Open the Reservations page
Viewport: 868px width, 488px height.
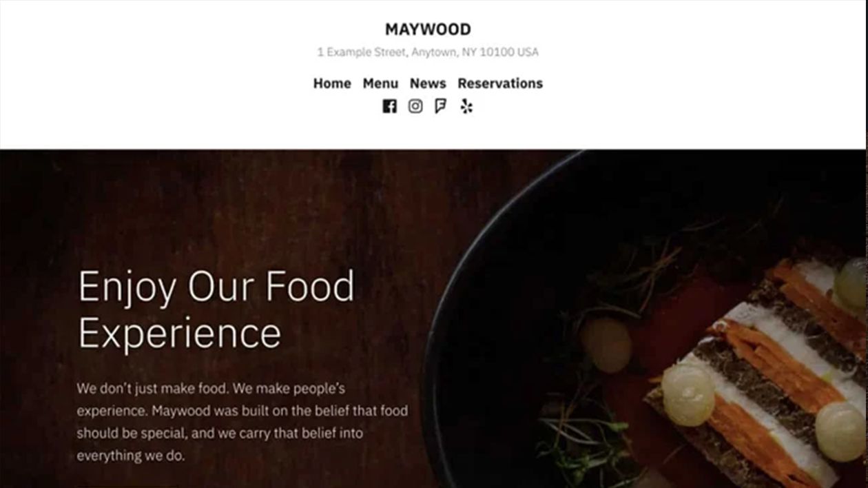(500, 83)
